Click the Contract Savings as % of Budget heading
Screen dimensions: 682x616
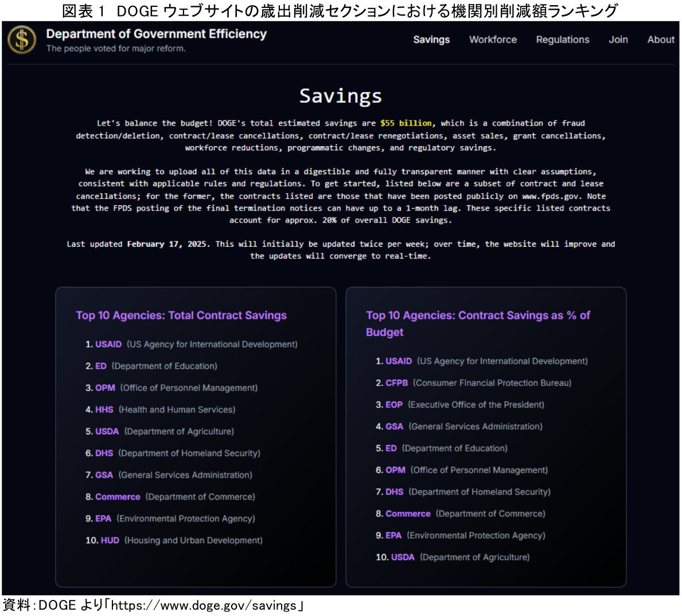coord(478,323)
